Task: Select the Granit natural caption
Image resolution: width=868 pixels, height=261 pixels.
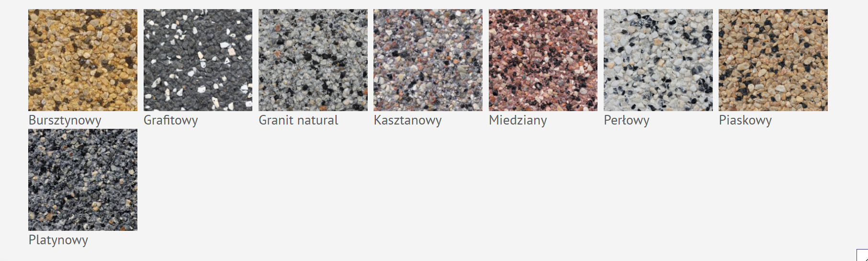Action: tap(298, 120)
